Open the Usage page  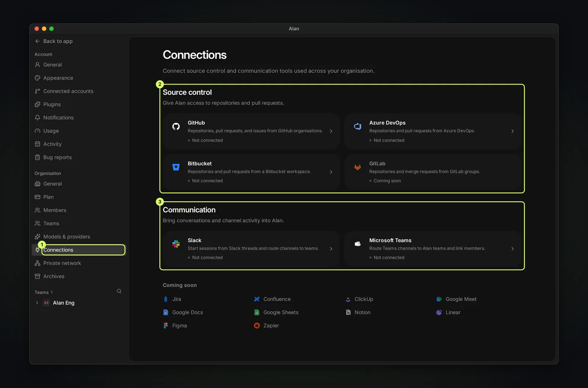pos(79,131)
